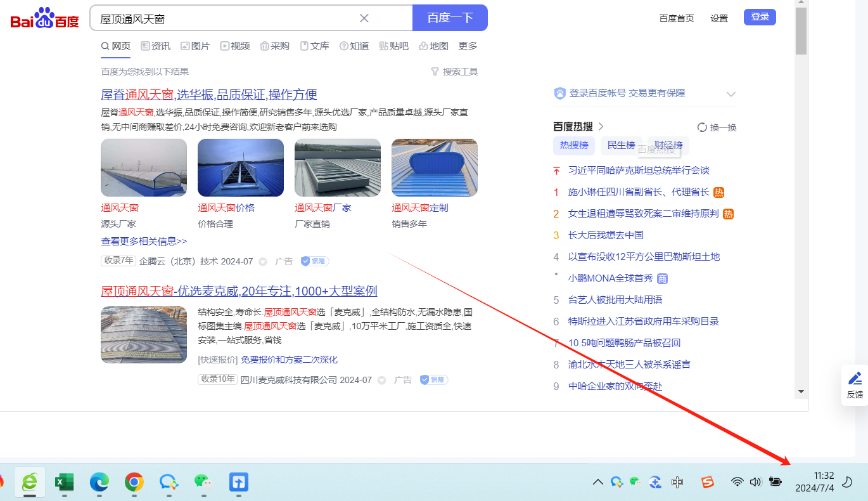Image resolution: width=868 pixels, height=501 pixels.
Task: Show hidden system tray icons
Action: (x=597, y=482)
